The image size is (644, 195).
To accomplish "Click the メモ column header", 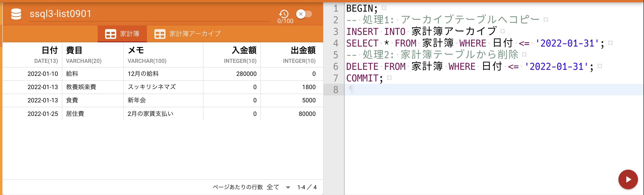I will point(163,55).
